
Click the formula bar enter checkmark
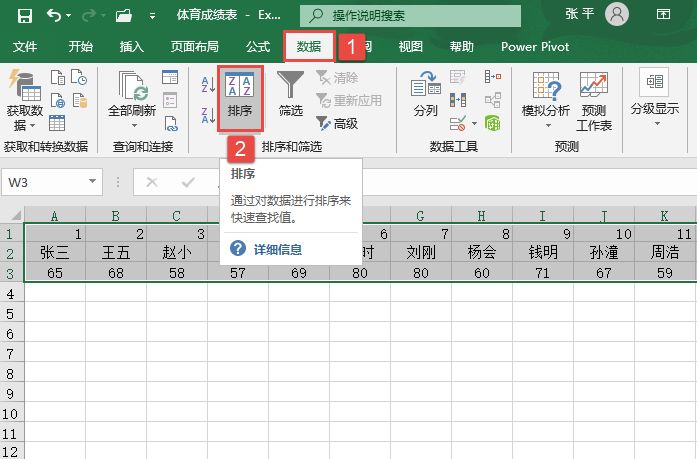pyautogui.click(x=188, y=182)
